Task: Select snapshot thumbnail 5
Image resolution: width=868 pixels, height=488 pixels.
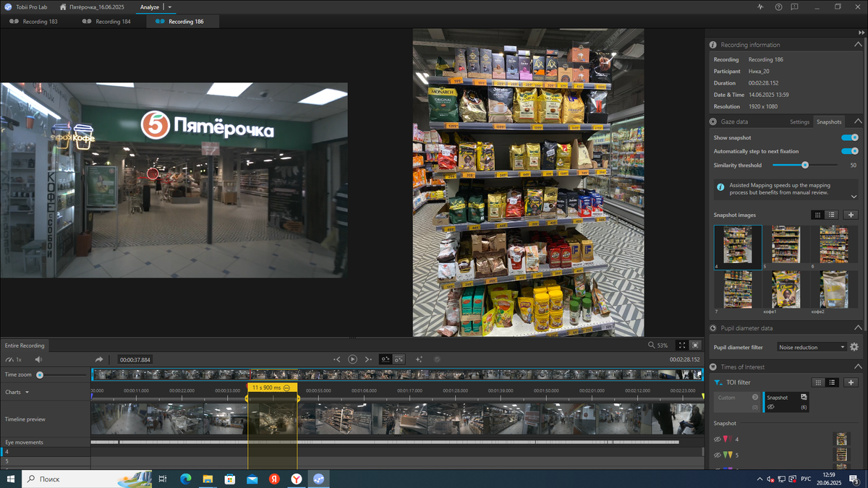Action: pyautogui.click(x=786, y=247)
